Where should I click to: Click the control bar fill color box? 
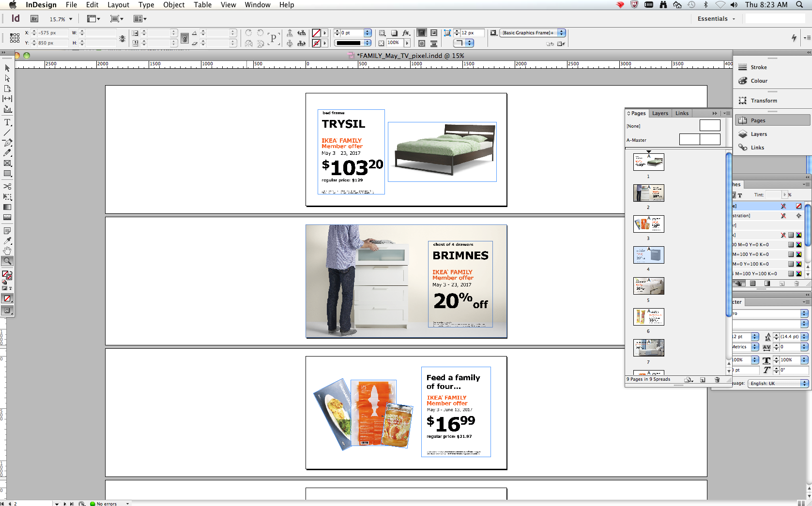316,33
